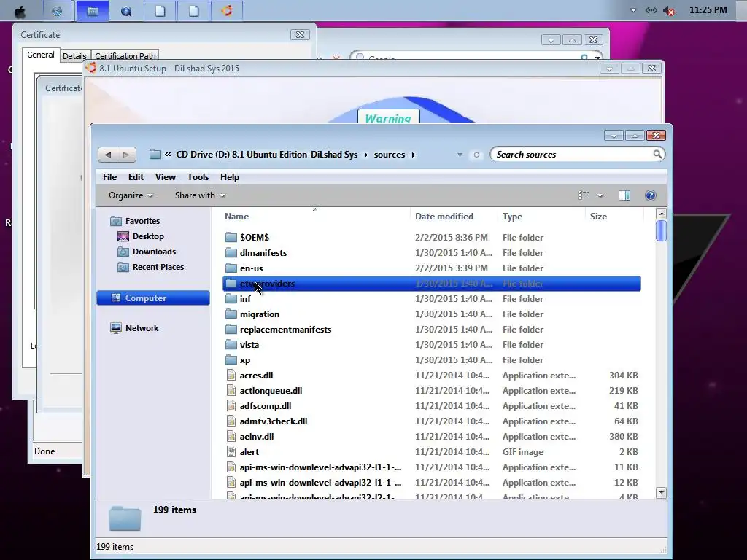Click the refresh button beside address bar
747x560 pixels.
pyautogui.click(x=476, y=155)
